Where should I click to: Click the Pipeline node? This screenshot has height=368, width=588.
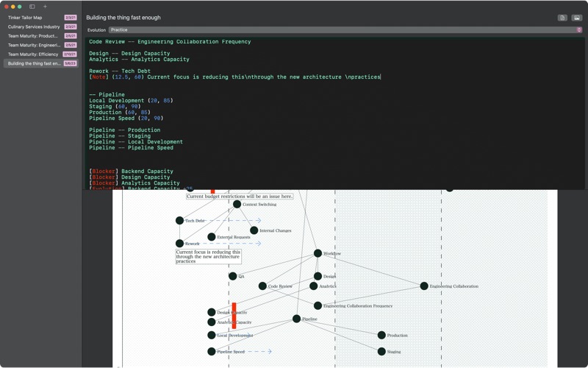point(297,319)
